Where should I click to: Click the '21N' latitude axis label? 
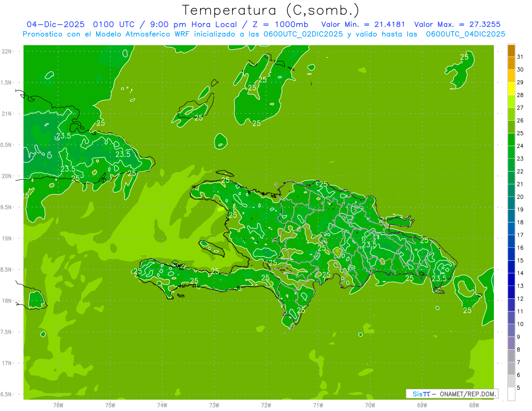point(7,114)
